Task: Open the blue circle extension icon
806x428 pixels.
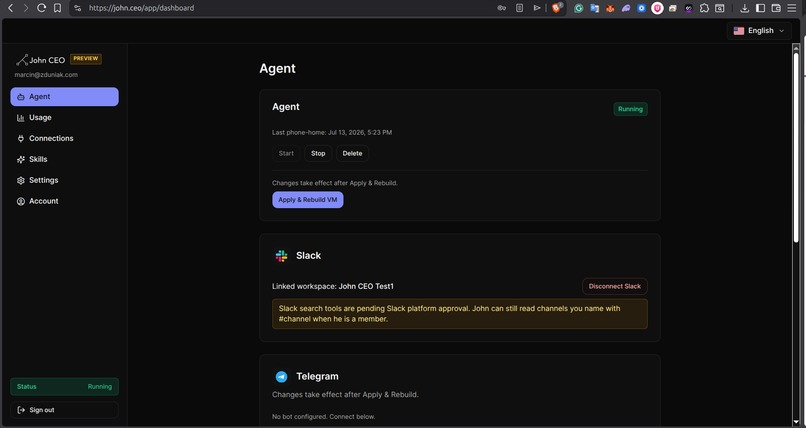Action: (642, 8)
